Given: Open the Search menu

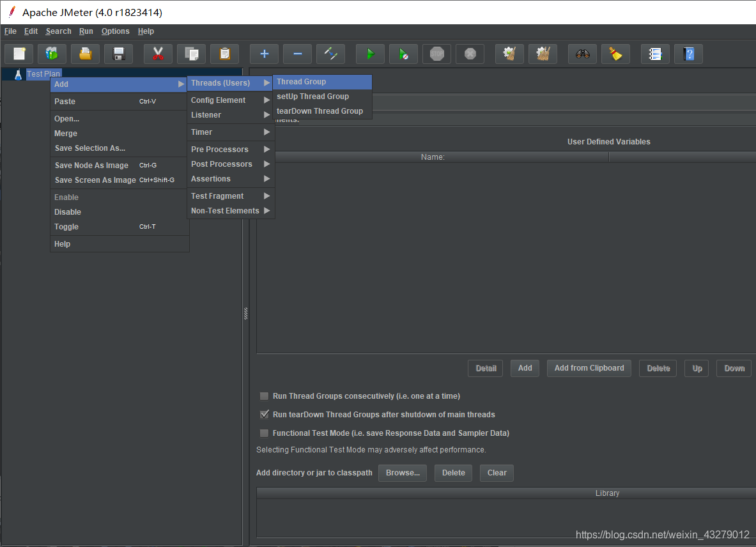Looking at the screenshot, I should 58,31.
